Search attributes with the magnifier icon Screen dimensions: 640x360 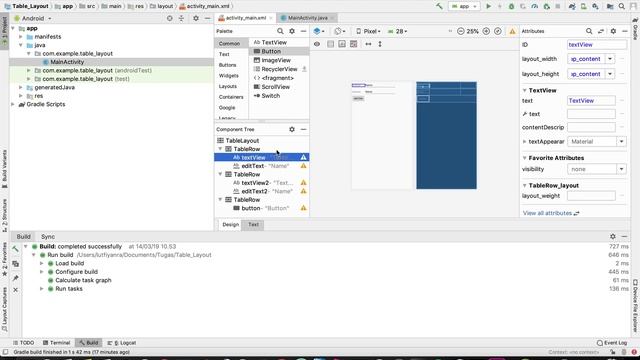(589, 31)
